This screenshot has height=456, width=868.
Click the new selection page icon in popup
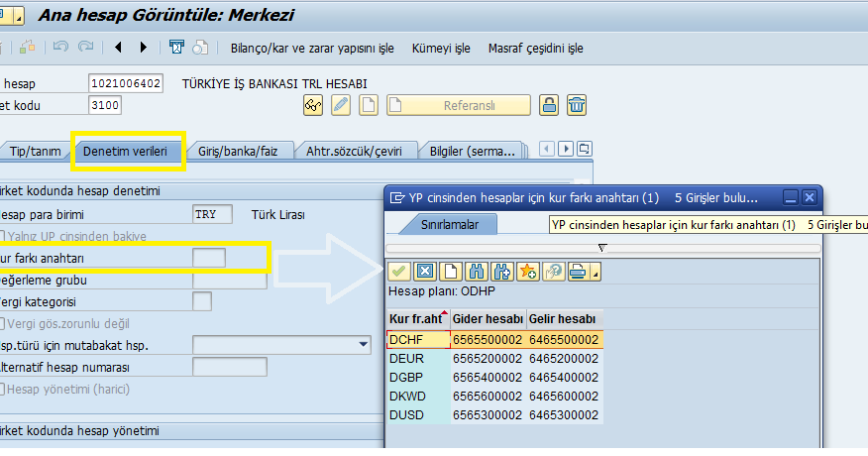coord(451,272)
